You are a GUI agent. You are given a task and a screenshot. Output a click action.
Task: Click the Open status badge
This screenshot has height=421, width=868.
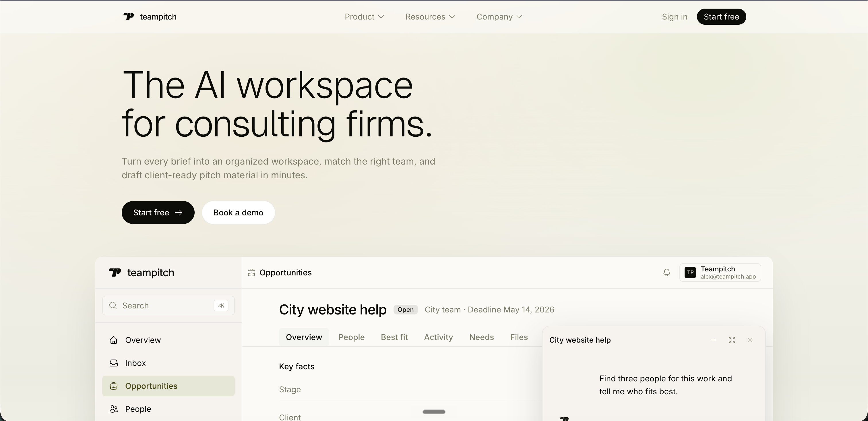pyautogui.click(x=405, y=309)
